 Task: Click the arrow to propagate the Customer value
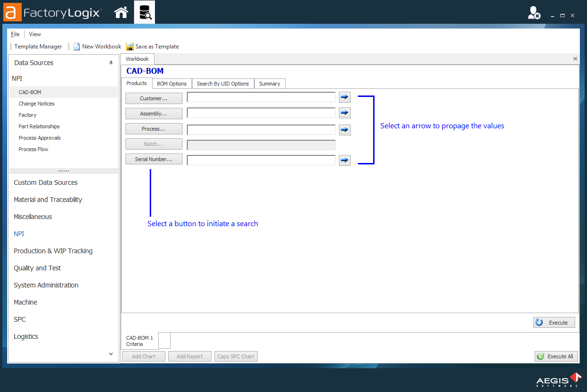click(345, 97)
